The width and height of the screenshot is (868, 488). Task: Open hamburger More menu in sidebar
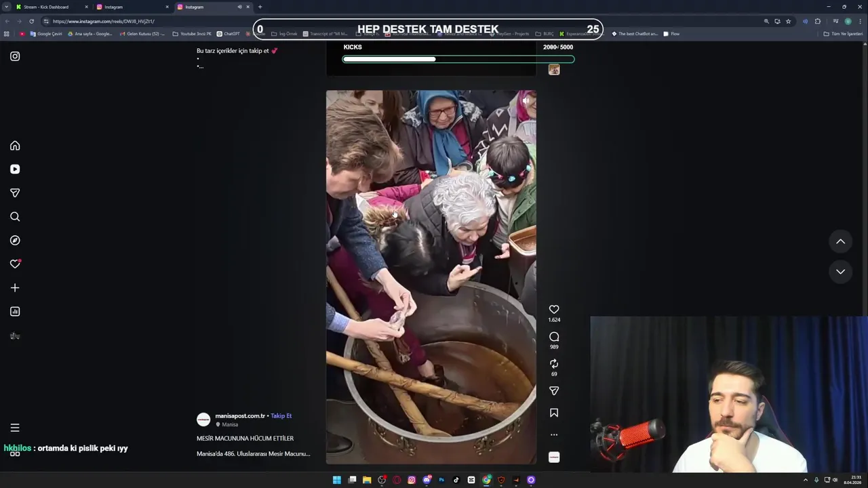click(x=15, y=428)
